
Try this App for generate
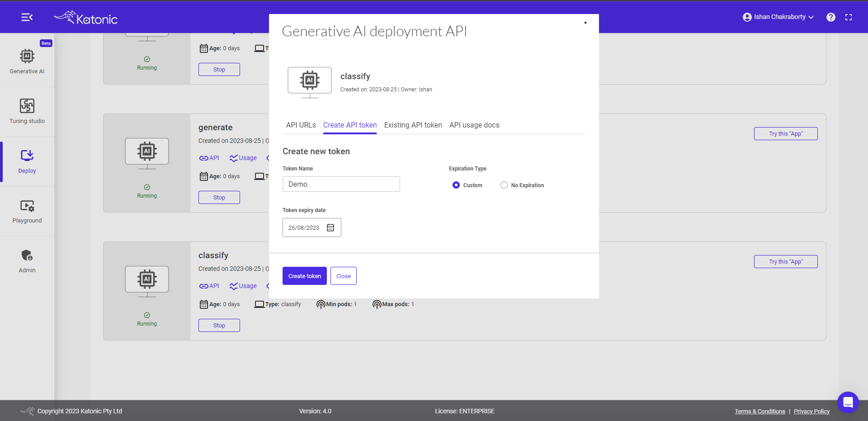coord(786,134)
